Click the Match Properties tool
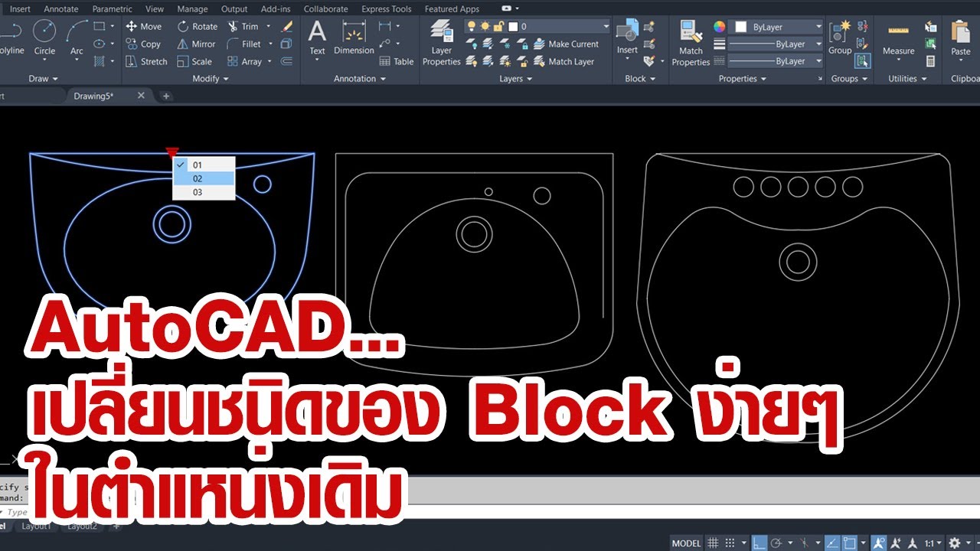 pyautogui.click(x=691, y=43)
